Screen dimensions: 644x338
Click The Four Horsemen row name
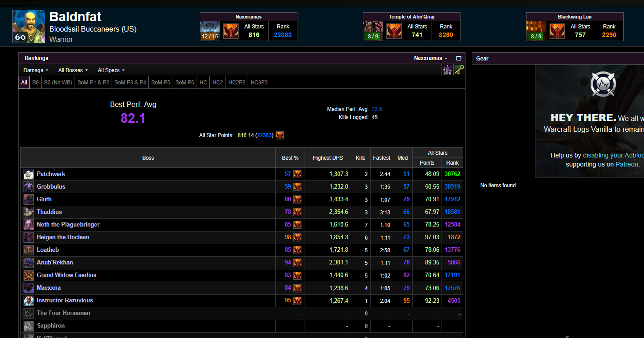(63, 313)
